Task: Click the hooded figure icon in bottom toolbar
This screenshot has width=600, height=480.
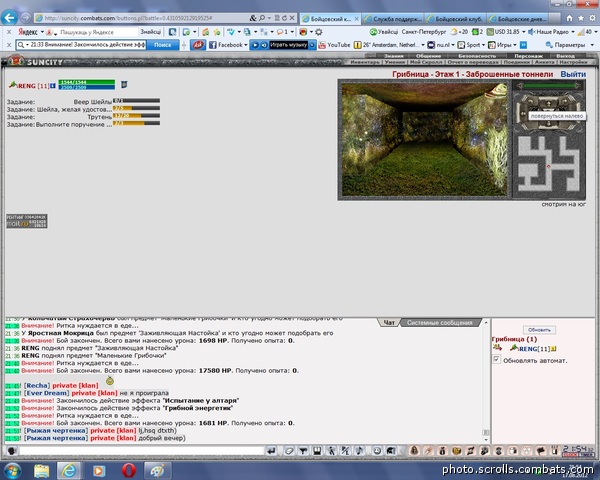Action: (x=414, y=451)
